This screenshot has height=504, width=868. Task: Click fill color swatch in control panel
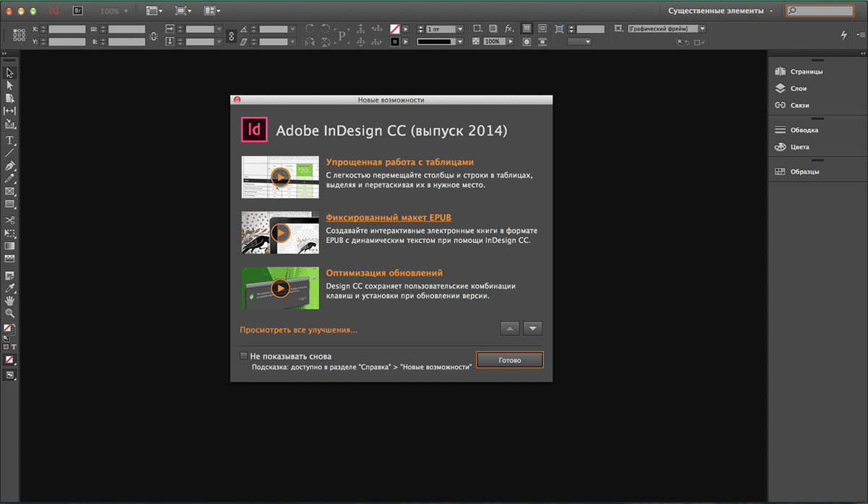pyautogui.click(x=395, y=29)
